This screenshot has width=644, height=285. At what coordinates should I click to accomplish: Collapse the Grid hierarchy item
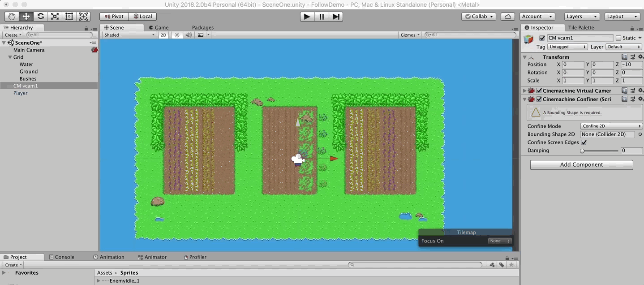[10, 57]
